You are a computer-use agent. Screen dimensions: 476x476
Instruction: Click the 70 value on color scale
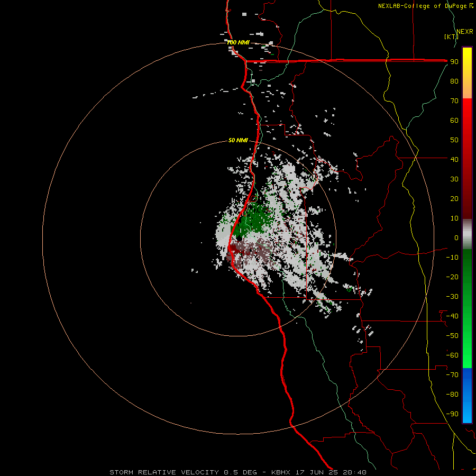pos(454,101)
